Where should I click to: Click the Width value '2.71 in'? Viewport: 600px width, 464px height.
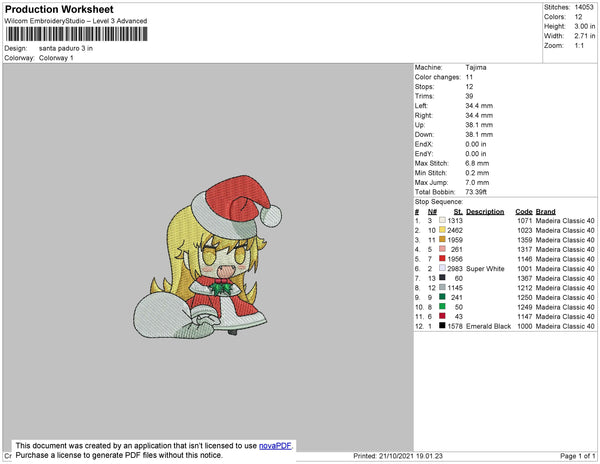coord(584,36)
